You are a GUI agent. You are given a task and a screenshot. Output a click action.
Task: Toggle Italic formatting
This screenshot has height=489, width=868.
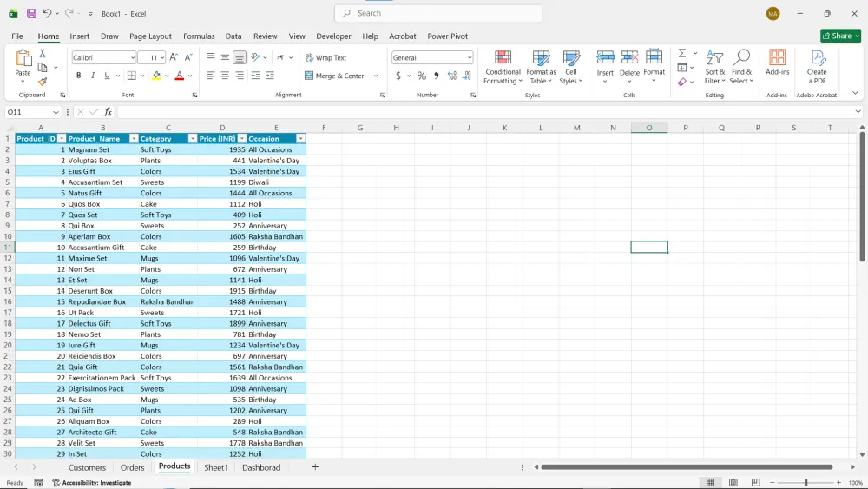[93, 76]
